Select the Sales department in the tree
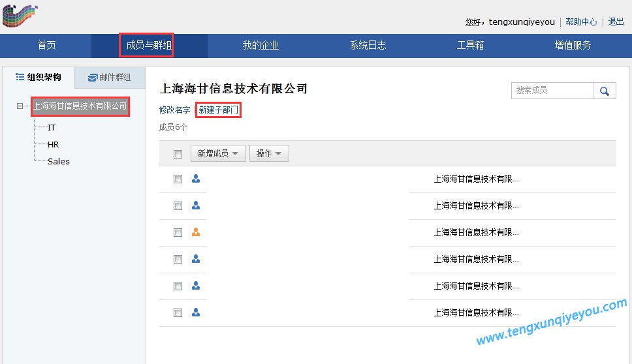The width and height of the screenshot is (632, 364). pos(59,162)
